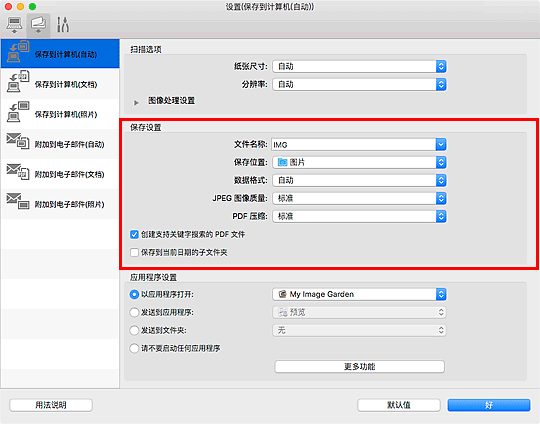Viewport: 540px width, 424px height.
Task: Click the 更多功能 button
Action: click(x=359, y=366)
